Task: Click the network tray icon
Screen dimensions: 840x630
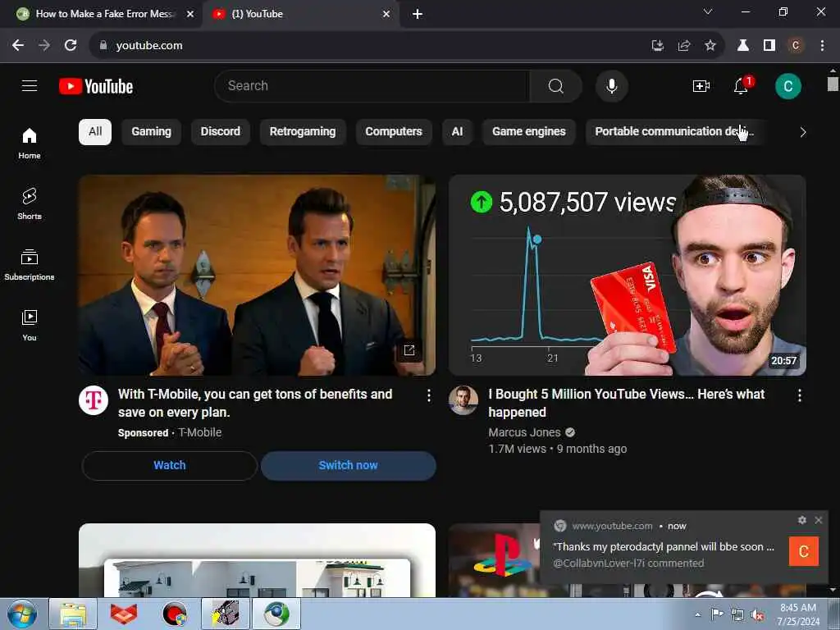Action: [737, 615]
